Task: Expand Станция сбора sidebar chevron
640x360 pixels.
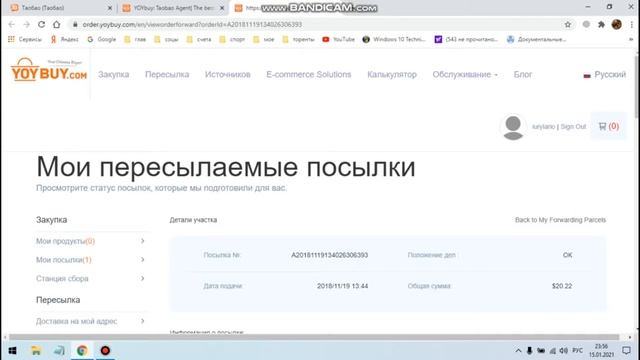Action: click(142, 278)
